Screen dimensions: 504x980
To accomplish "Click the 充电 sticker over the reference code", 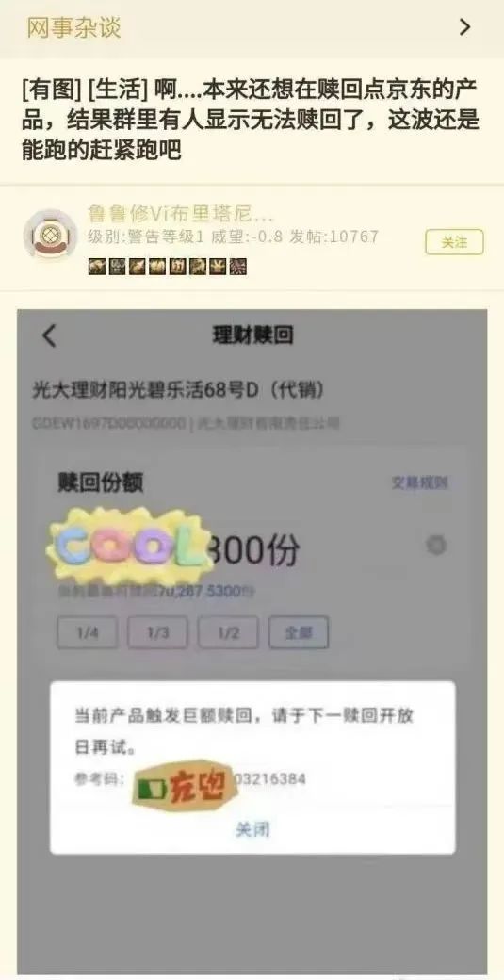I will [183, 783].
